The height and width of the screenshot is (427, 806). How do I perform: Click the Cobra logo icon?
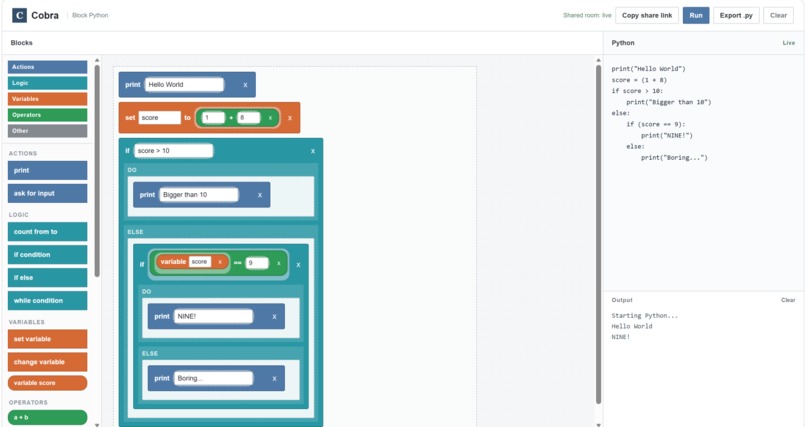point(19,15)
